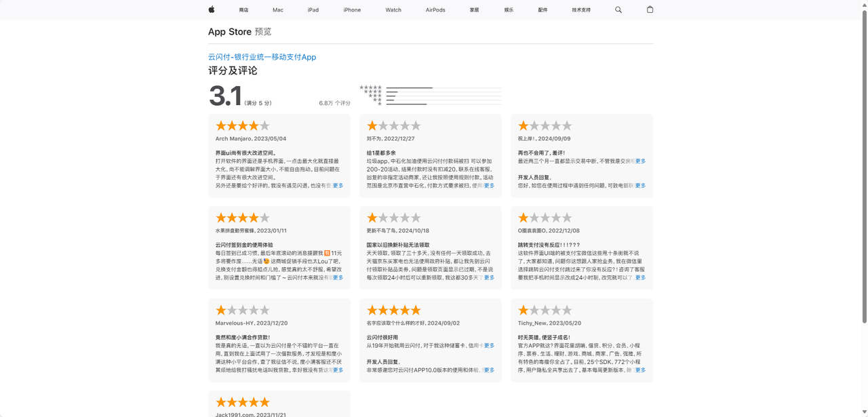The width and height of the screenshot is (868, 417).
Task: Click the rating distribution bar chart
Action: [431, 96]
